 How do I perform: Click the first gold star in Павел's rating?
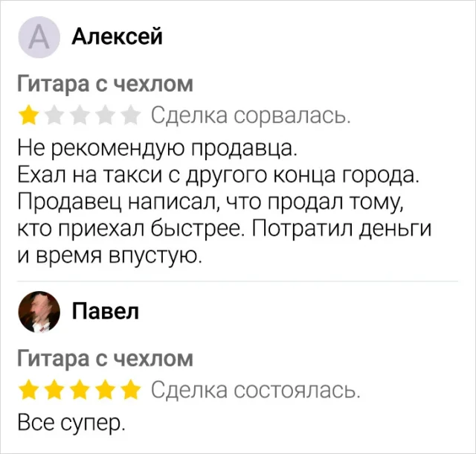pyautogui.click(x=30, y=389)
